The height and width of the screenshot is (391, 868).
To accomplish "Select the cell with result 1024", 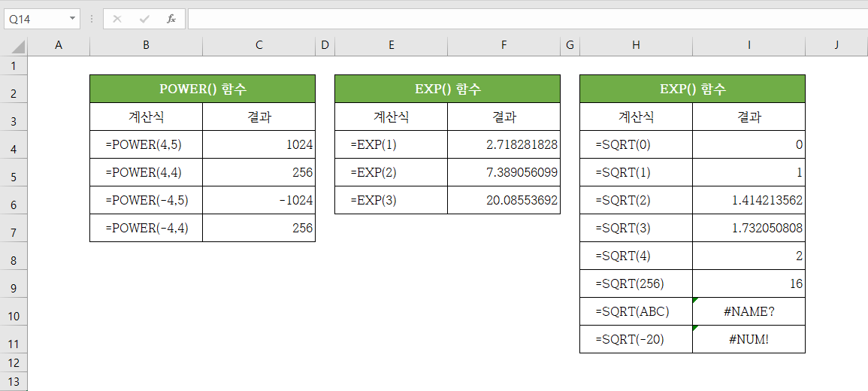I will click(x=259, y=144).
